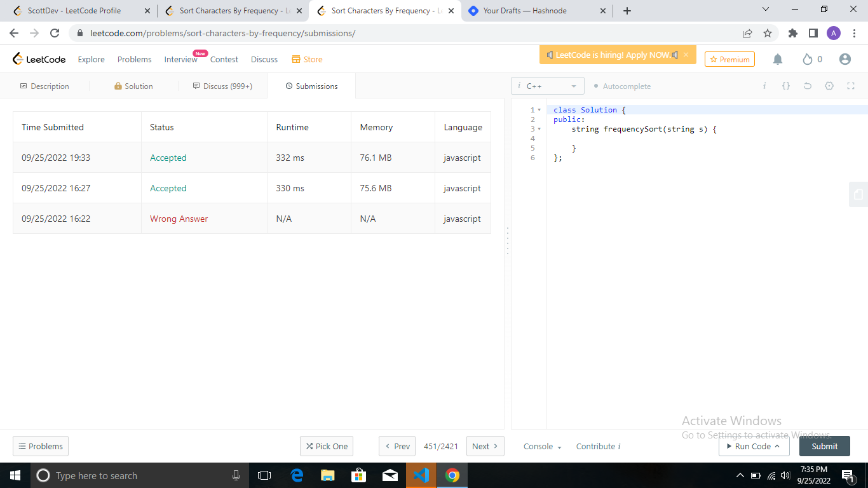Open the user profile avatar menu
The height and width of the screenshot is (488, 868).
point(844,59)
